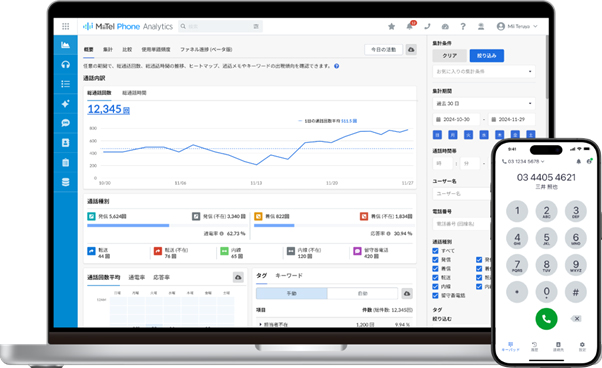Open the list view sidebar icon
This screenshot has width=602, height=368.
point(65,84)
